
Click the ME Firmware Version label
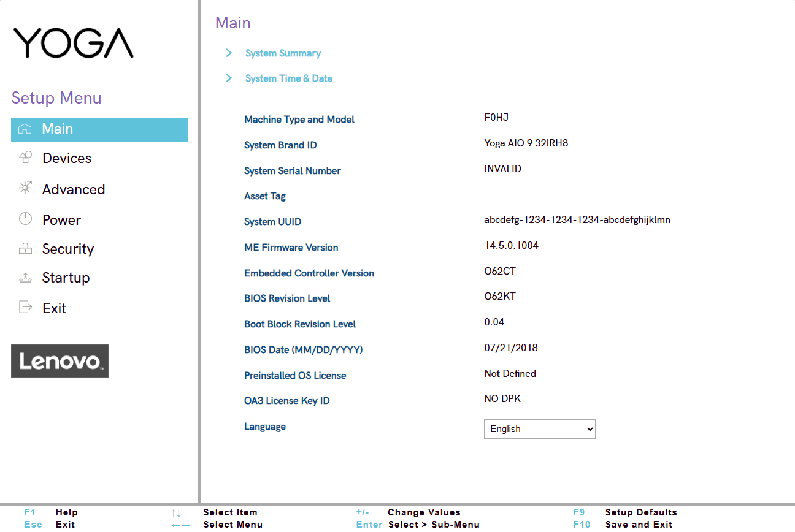tap(291, 248)
